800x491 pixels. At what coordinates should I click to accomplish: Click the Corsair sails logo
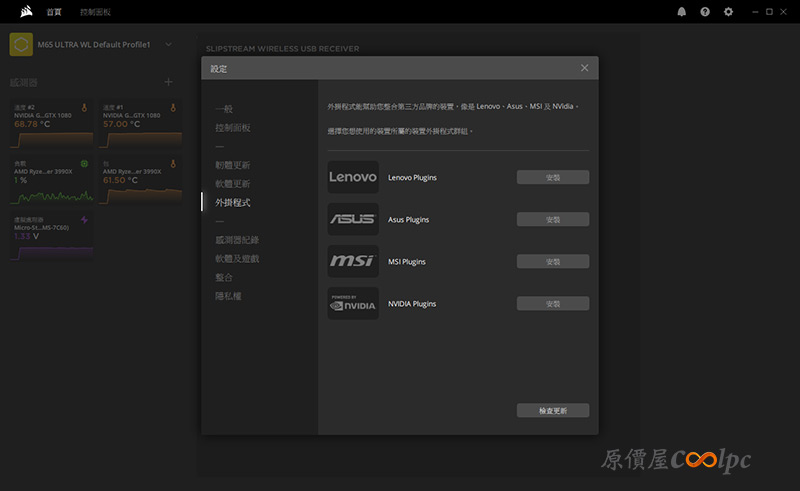[x=27, y=11]
